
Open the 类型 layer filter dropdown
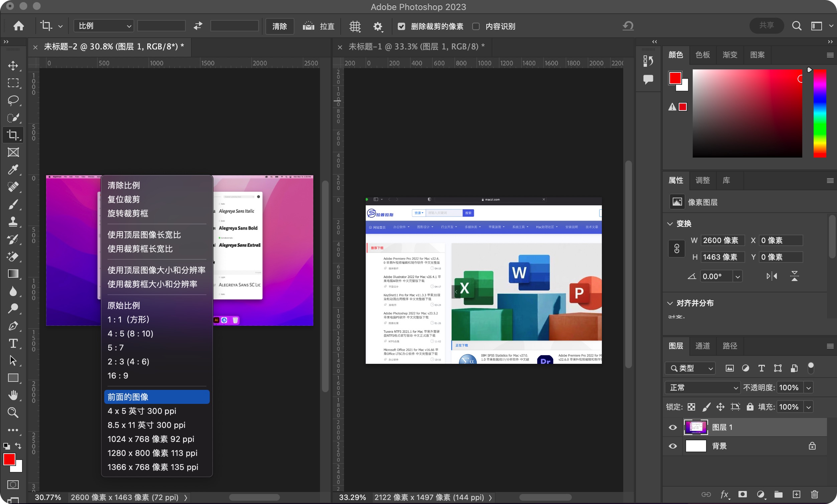pos(690,368)
